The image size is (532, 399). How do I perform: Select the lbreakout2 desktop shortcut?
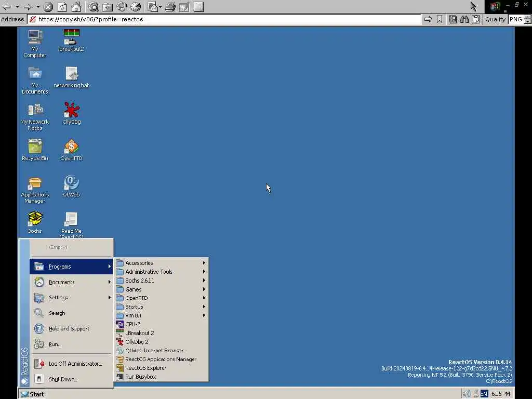click(71, 41)
